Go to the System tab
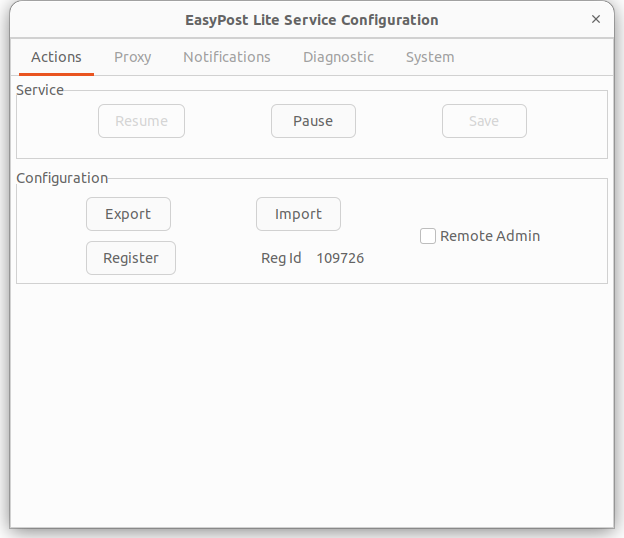This screenshot has width=624, height=538. click(430, 57)
